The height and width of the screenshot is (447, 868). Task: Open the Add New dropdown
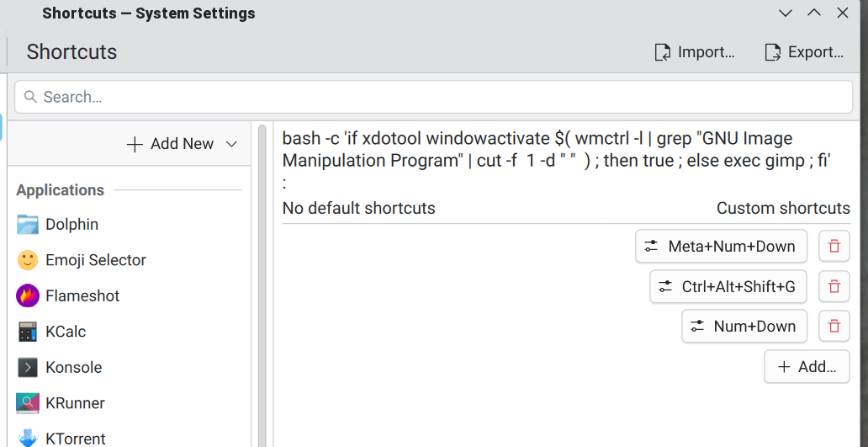coord(182,144)
